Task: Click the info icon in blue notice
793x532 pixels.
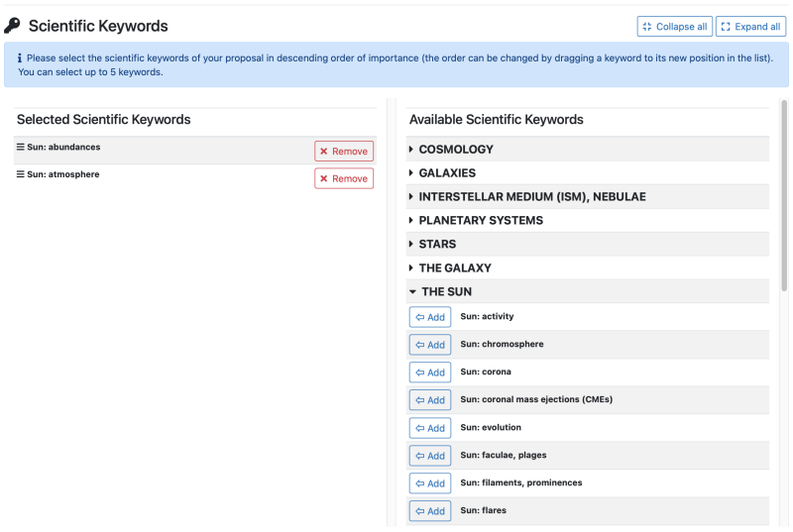Action: [x=20, y=58]
